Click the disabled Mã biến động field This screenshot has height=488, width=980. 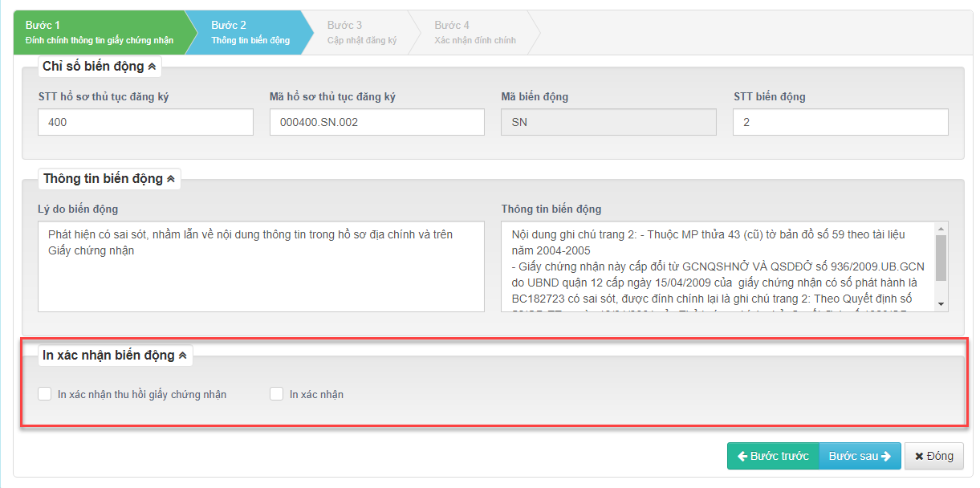click(x=608, y=123)
